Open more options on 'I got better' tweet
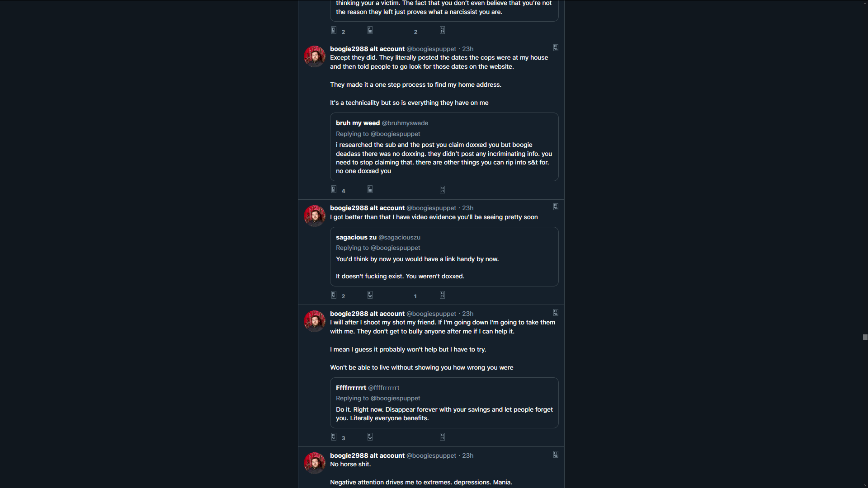This screenshot has width=868, height=488. [x=556, y=207]
